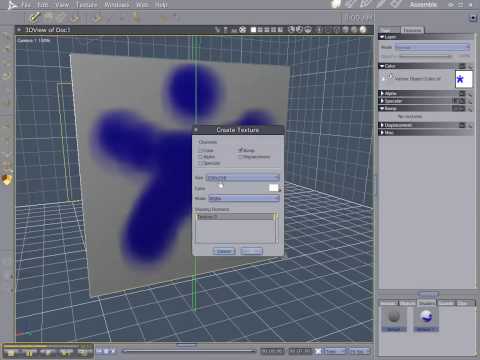Open the Mode dropdown in Create Texture
Screen dimensions: 480x360
point(244,198)
